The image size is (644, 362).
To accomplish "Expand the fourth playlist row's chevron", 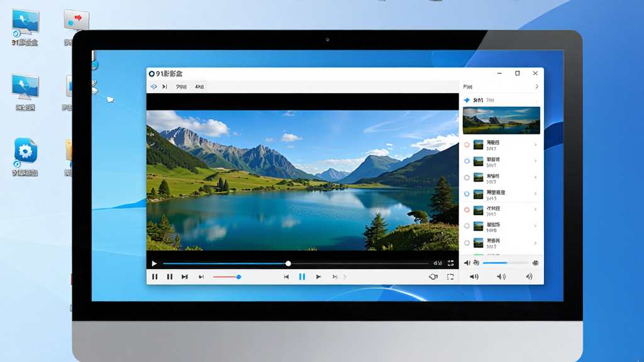I will [535, 194].
